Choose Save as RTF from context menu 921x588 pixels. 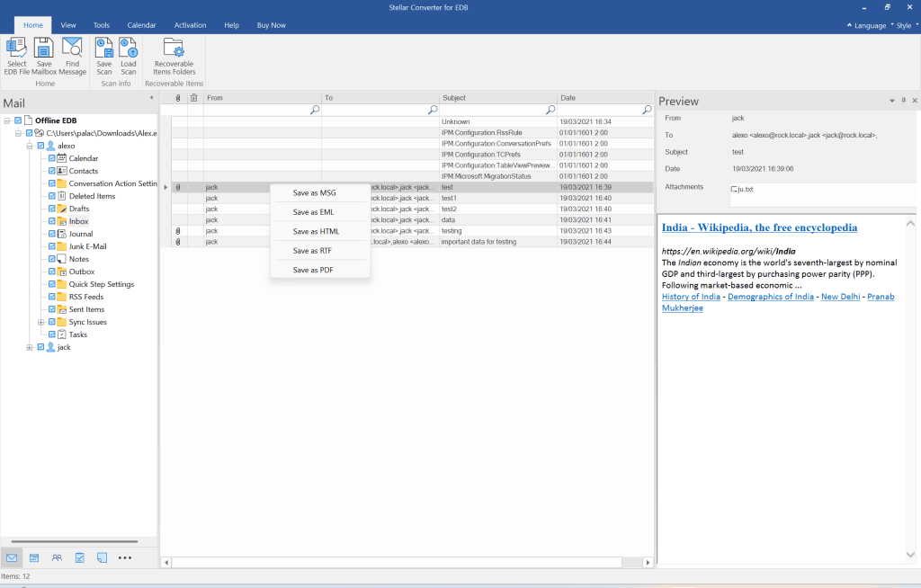[x=320, y=251]
